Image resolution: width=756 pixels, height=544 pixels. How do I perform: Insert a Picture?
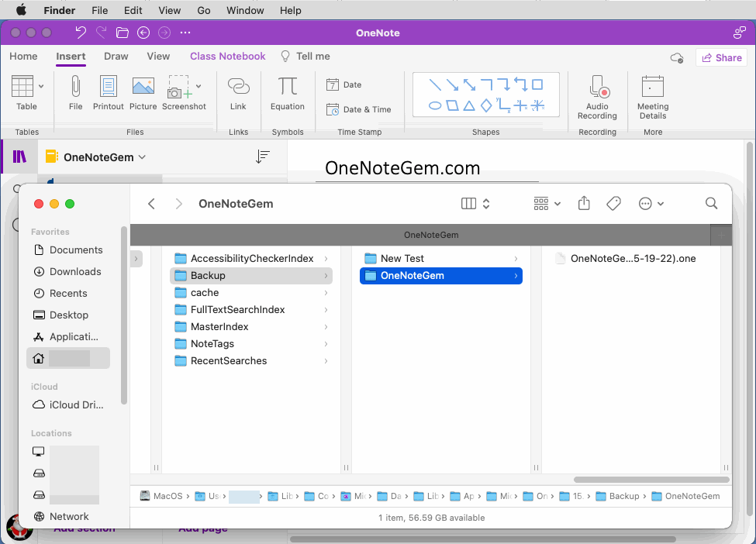(143, 92)
